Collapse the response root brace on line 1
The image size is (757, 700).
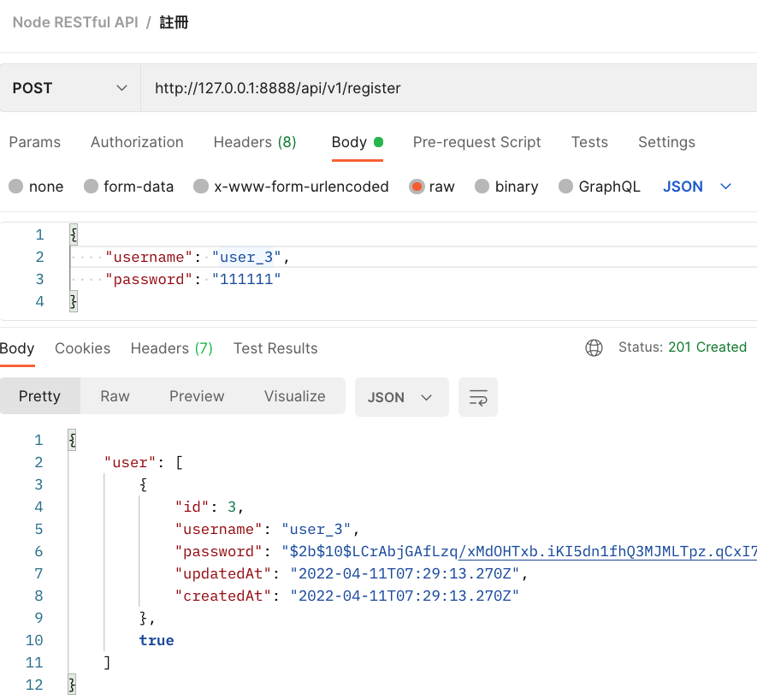point(72,440)
